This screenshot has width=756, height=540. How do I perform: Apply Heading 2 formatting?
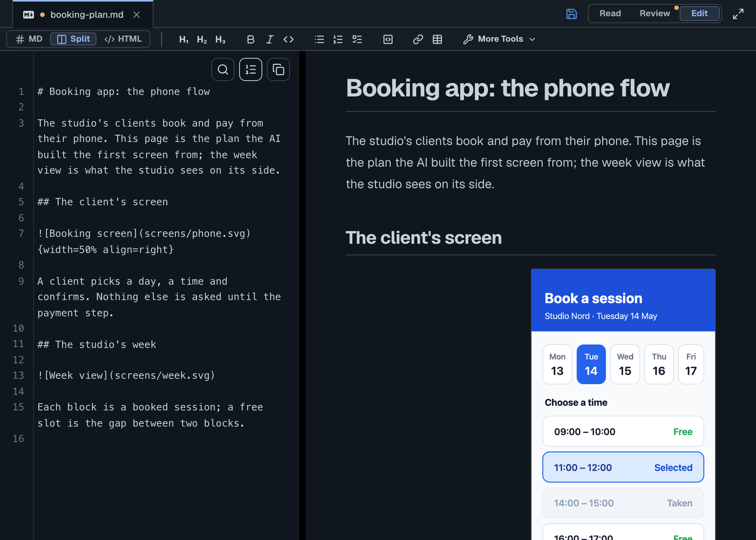coord(202,39)
